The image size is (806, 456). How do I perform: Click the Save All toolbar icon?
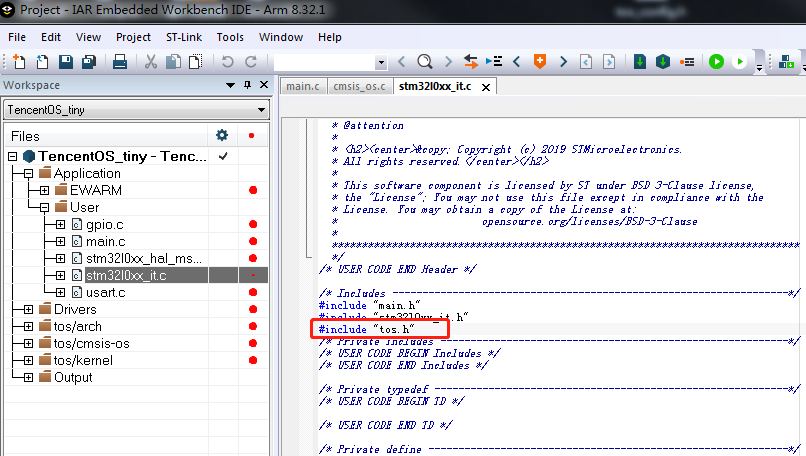coord(88,62)
